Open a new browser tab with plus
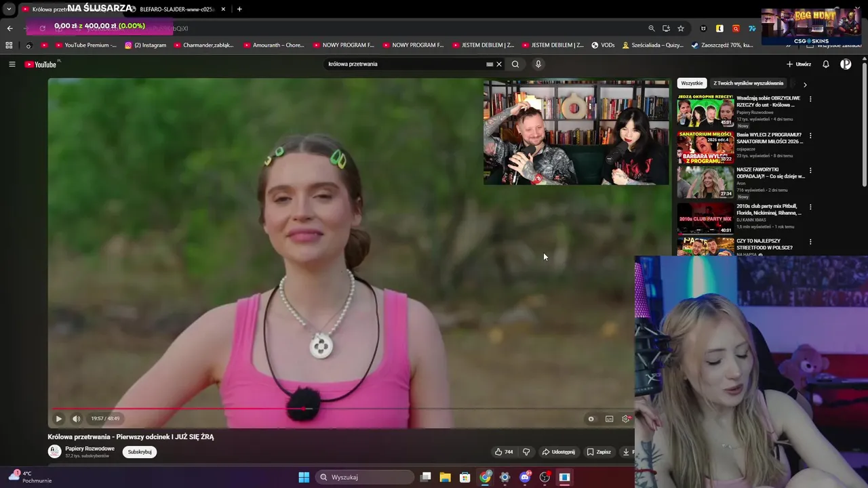 coord(239,9)
